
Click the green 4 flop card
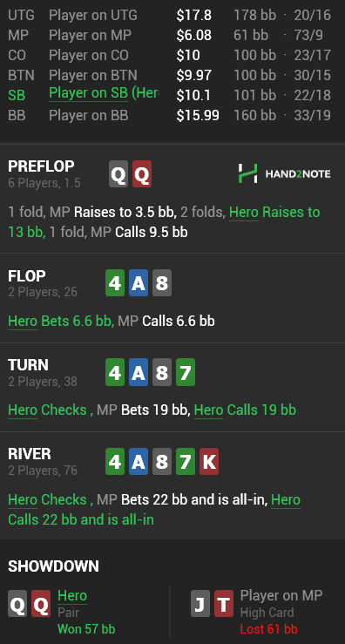coord(115,283)
